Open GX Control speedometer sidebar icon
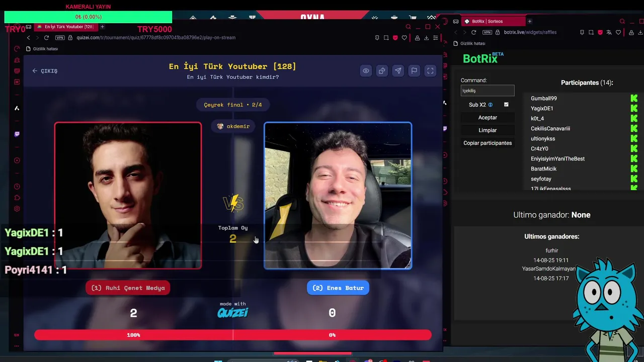The height and width of the screenshot is (362, 644). tap(17, 49)
